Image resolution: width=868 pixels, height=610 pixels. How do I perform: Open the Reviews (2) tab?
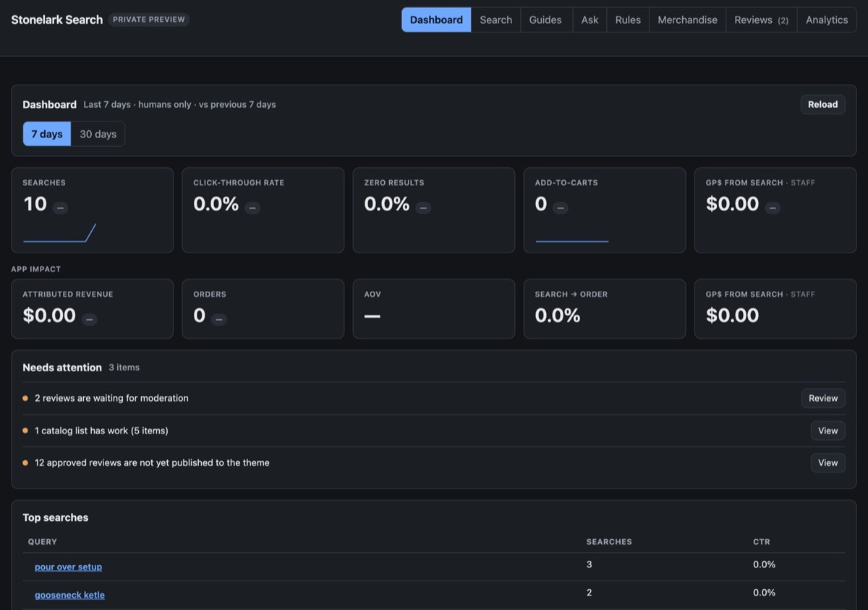[761, 20]
